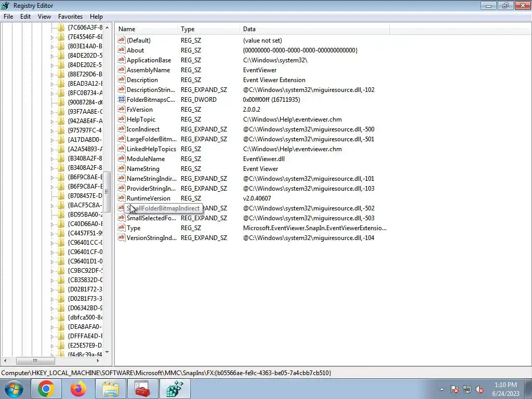The height and width of the screenshot is (399, 532).
Task: Click the EventViewer.dll data cell
Action: click(x=263, y=158)
